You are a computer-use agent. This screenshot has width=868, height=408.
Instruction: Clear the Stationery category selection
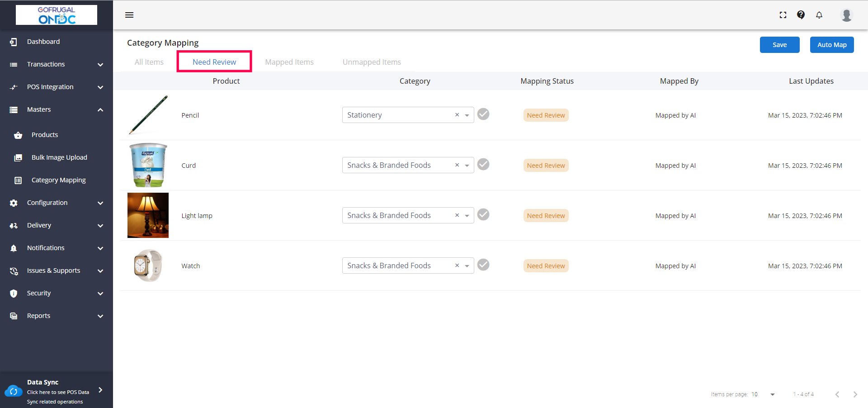(457, 115)
